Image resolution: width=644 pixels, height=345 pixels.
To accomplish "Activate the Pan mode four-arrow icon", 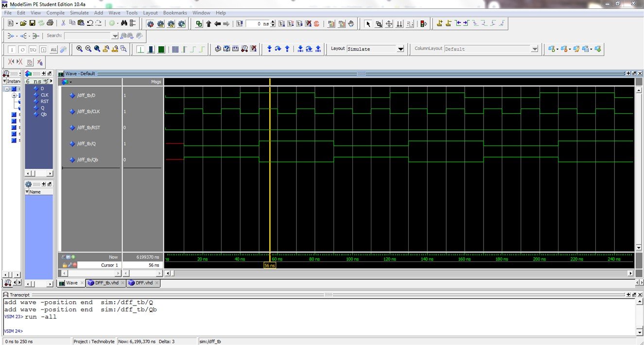I will [x=389, y=23].
